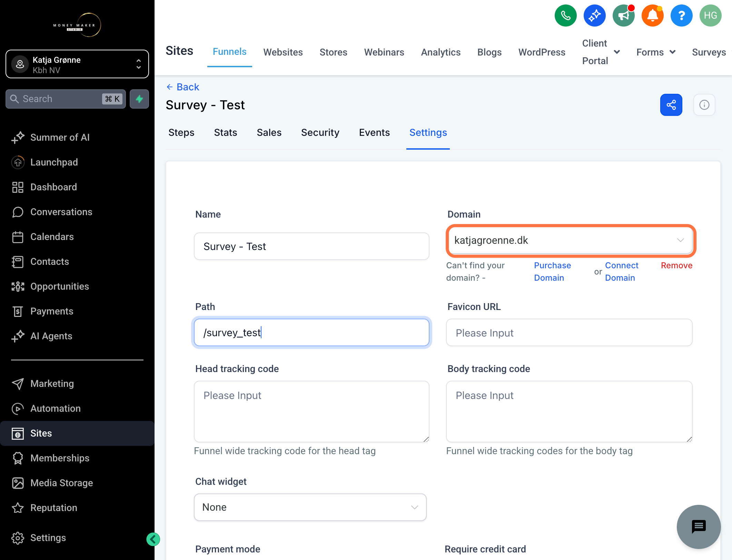Click the Head tracking code textarea
The height and width of the screenshot is (560, 732).
(311, 411)
